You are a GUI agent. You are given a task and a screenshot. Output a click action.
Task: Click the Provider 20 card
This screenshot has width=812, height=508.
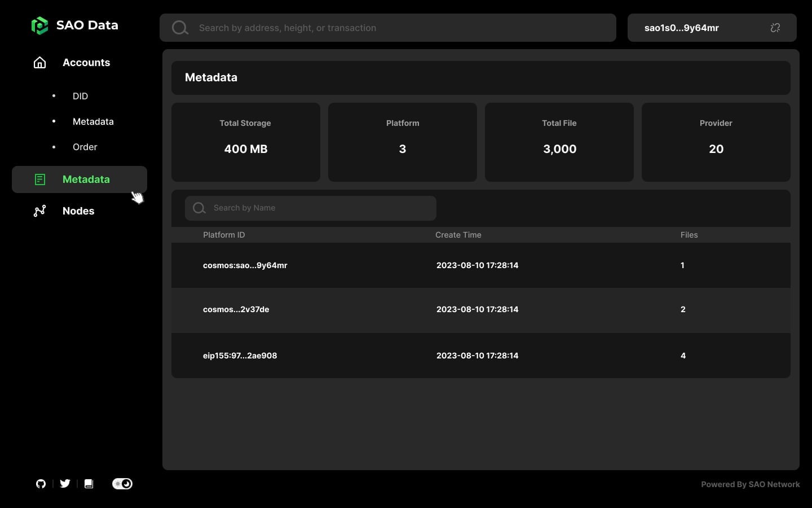click(716, 142)
